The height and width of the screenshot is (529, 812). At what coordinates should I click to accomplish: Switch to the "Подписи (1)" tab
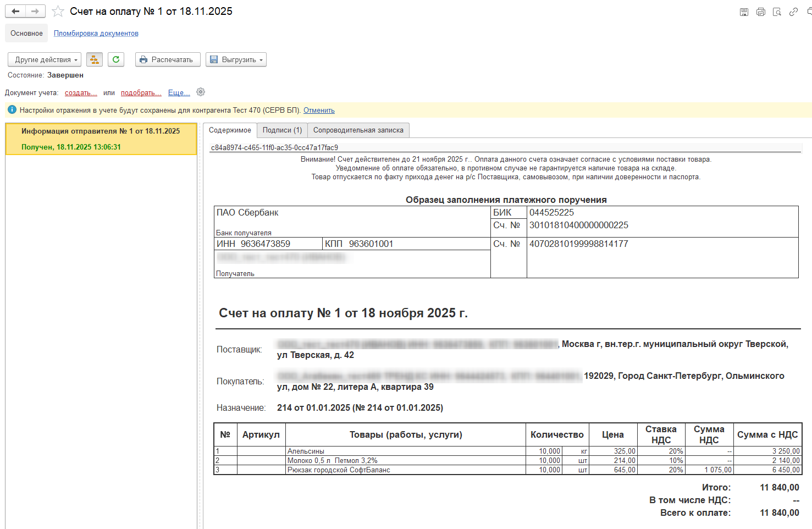tap(282, 130)
